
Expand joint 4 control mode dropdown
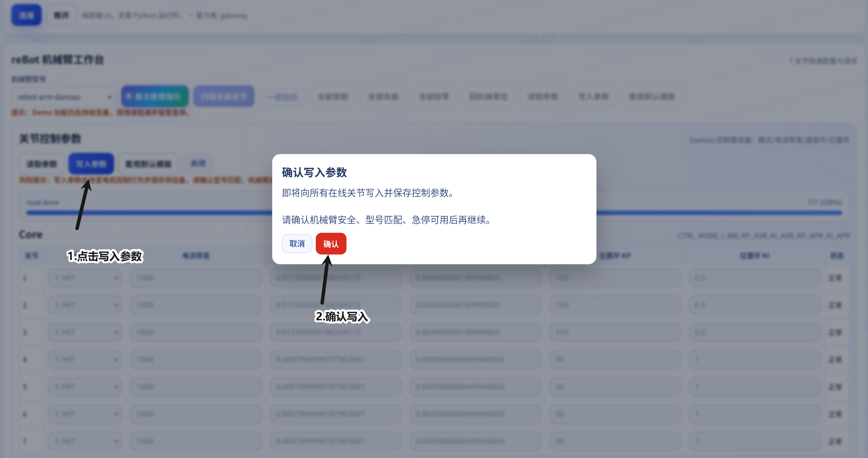click(85, 359)
